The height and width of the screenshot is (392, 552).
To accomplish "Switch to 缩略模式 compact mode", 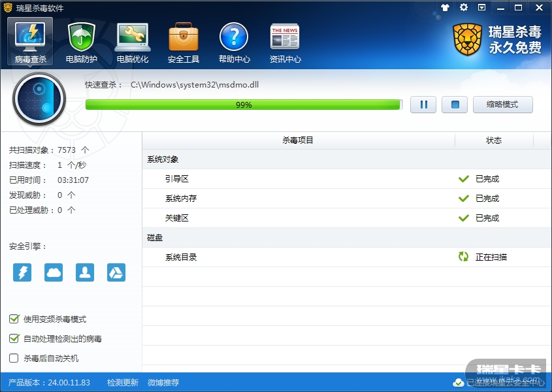I will [x=503, y=105].
